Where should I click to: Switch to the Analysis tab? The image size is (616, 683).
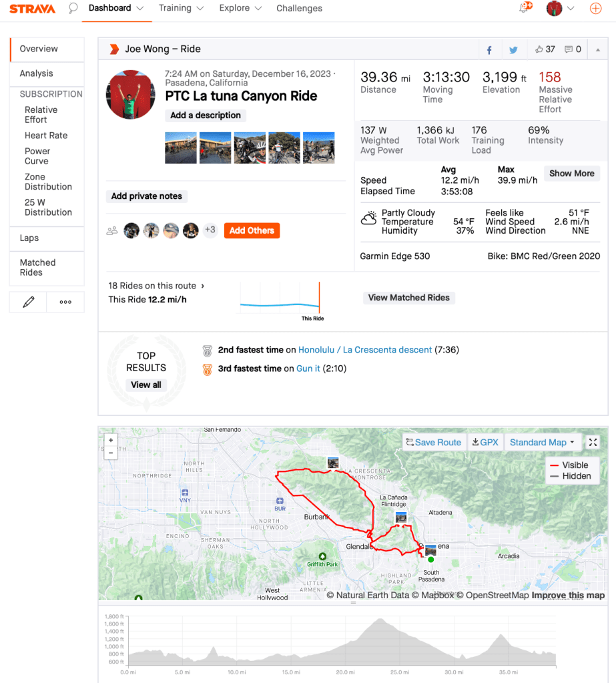[36, 73]
